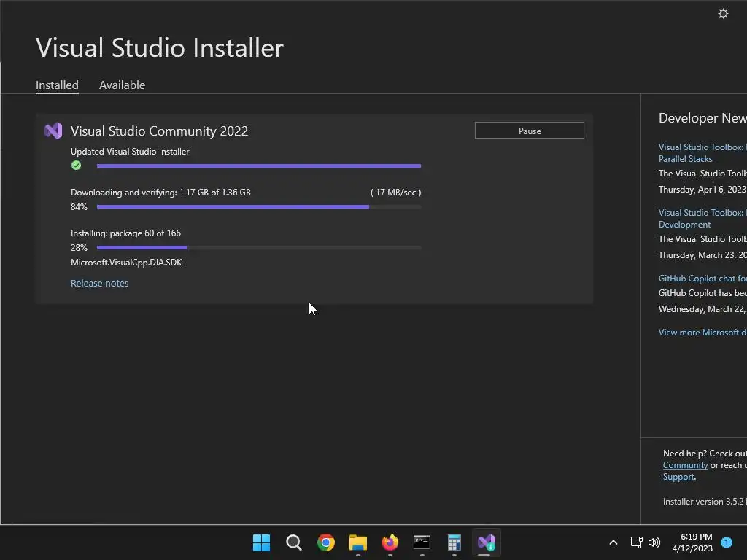Click the Visual Studio Community 2022 logo icon
Screen dimensions: 747x560
click(53, 131)
